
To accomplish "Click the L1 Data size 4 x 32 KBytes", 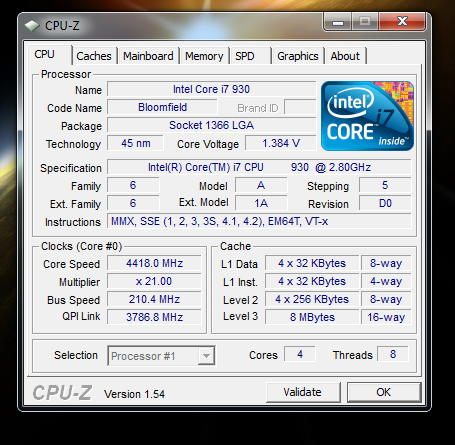I will (312, 263).
